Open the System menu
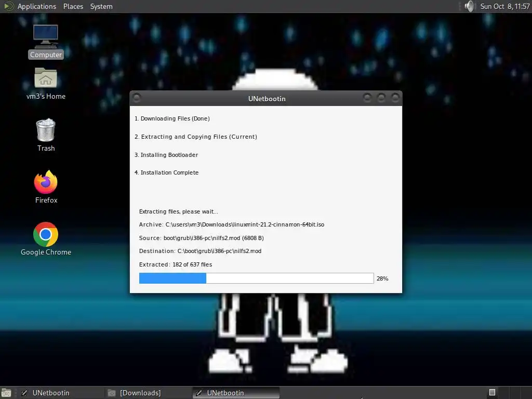 [x=101, y=6]
